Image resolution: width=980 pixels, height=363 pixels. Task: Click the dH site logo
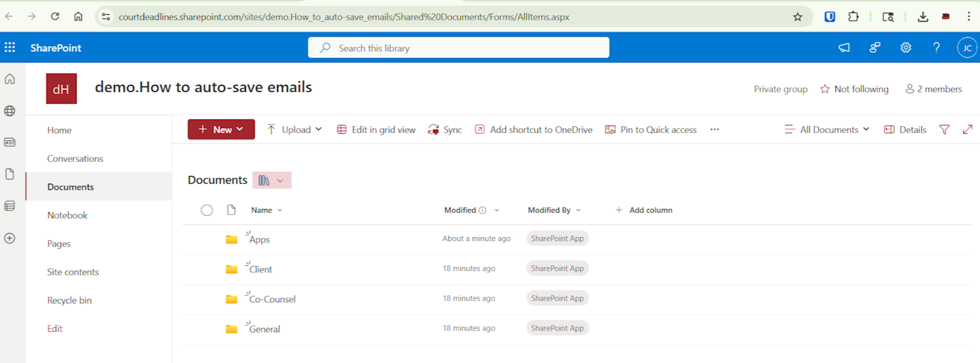(x=61, y=89)
